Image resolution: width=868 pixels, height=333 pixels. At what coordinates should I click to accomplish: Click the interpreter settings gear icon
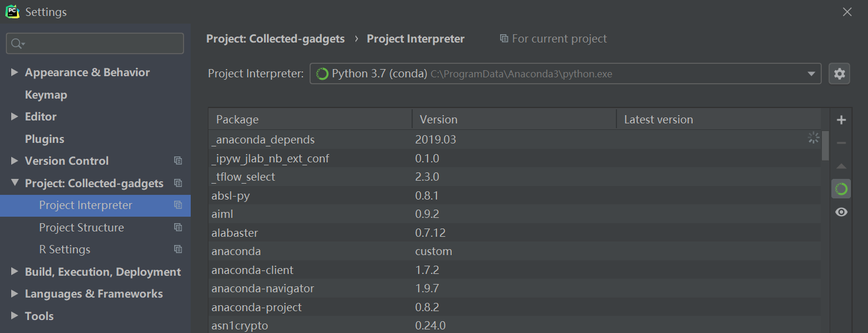click(839, 74)
